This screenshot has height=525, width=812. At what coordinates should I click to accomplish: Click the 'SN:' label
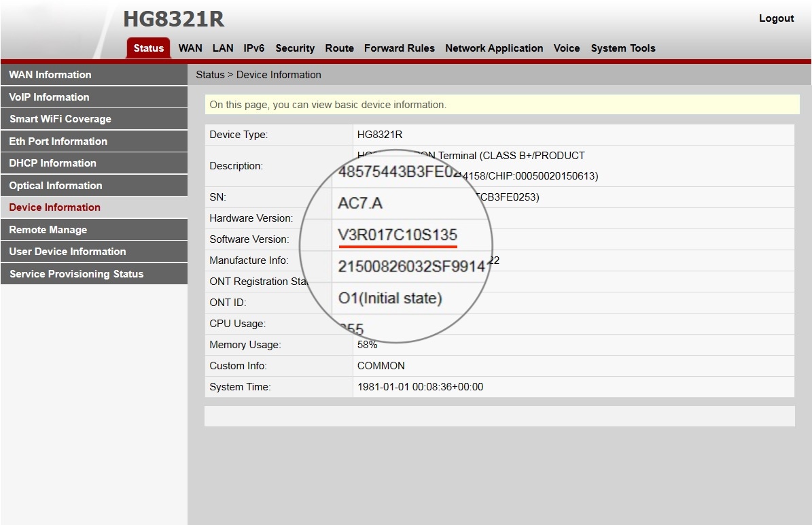[x=217, y=197]
